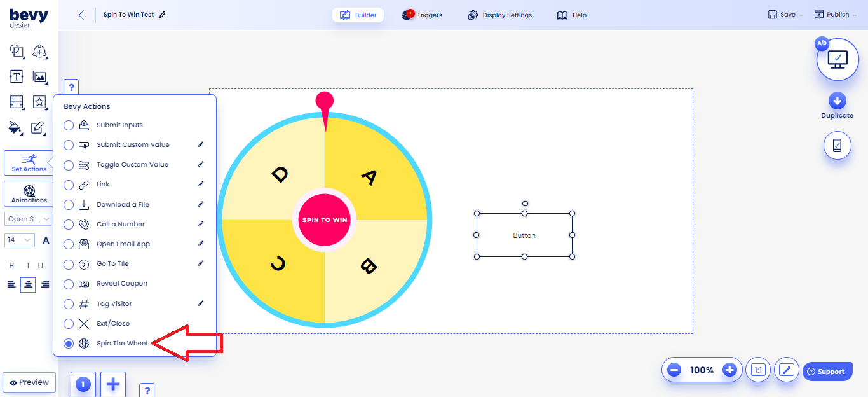Click the Support button
Viewport: 868px width, 397px height.
[827, 370]
